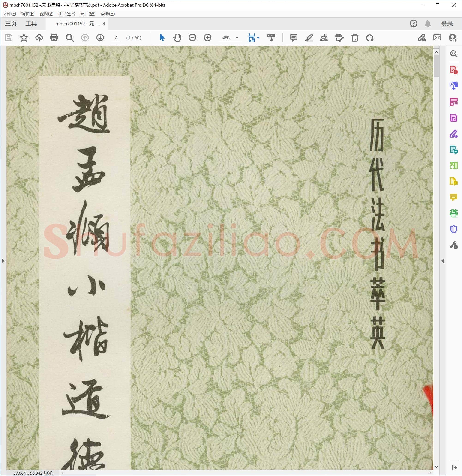This screenshot has height=476, width=462.
Task: Open the Scan & OCR sidebar tool
Action: coord(454,213)
